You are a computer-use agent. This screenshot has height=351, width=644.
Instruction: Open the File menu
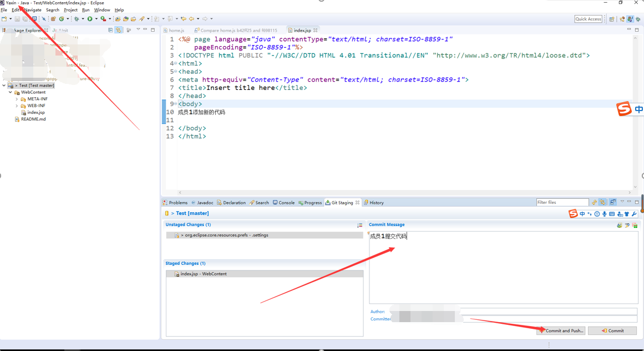[4, 10]
